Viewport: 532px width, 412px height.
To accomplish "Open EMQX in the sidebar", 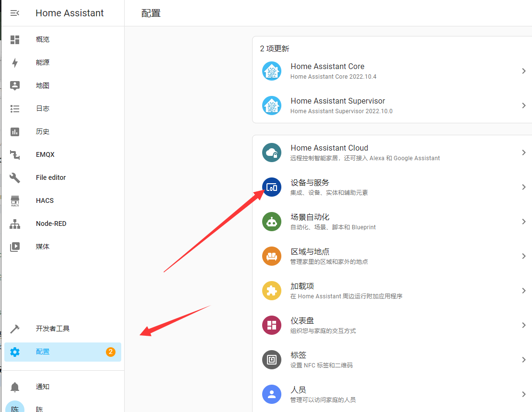I will [x=63, y=154].
